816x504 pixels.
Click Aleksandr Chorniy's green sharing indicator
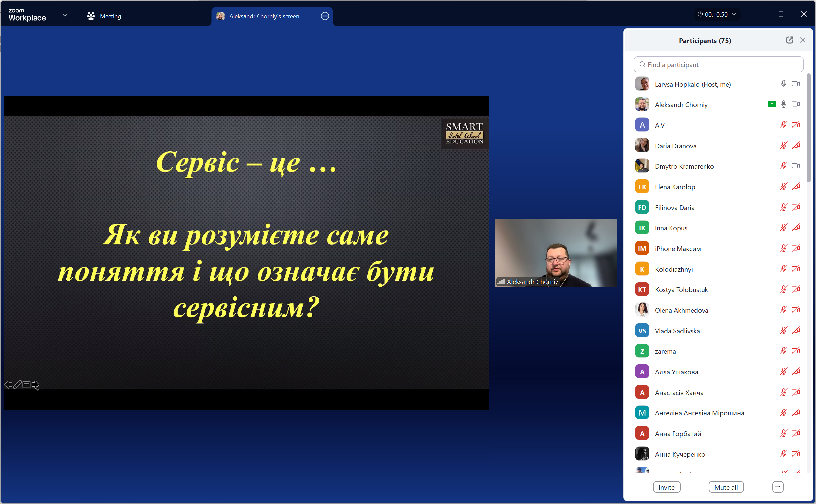(x=771, y=104)
